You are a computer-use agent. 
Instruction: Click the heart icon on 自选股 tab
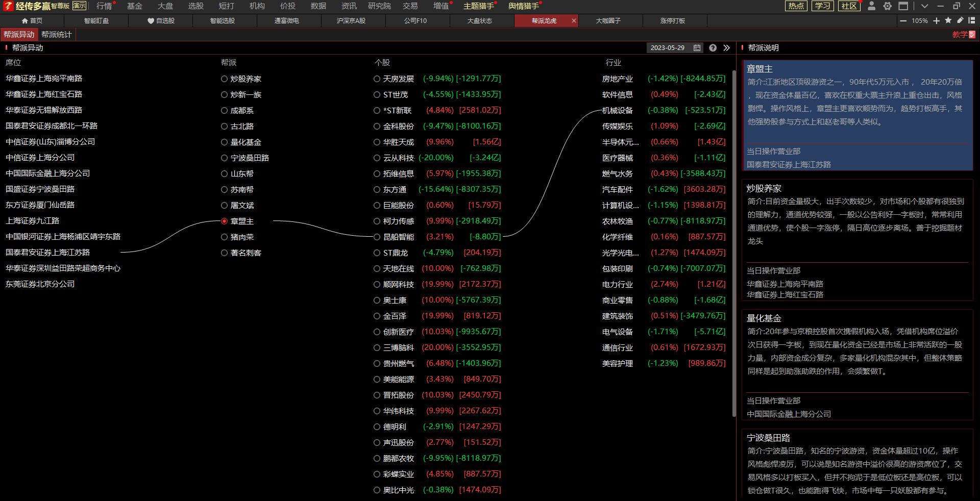[151, 21]
